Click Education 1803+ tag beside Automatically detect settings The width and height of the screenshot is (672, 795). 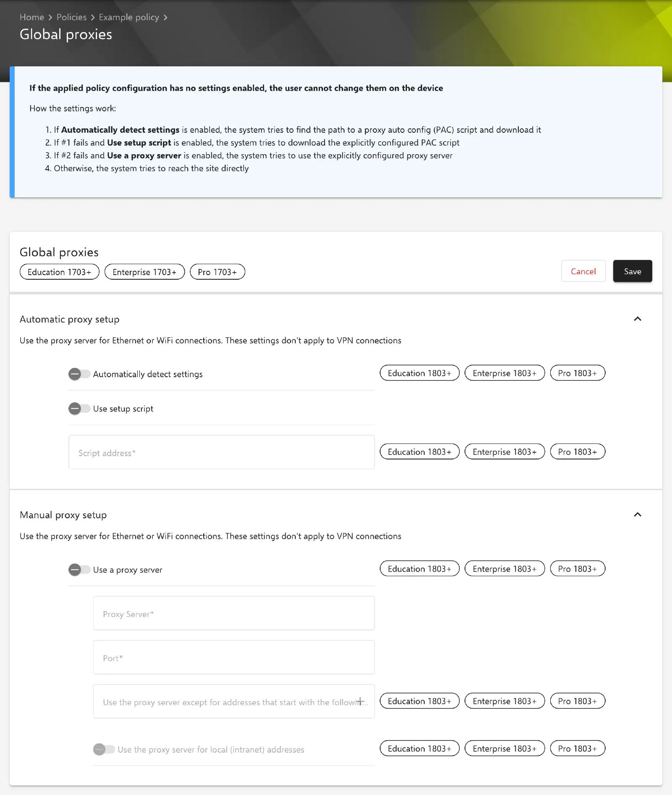(x=420, y=373)
